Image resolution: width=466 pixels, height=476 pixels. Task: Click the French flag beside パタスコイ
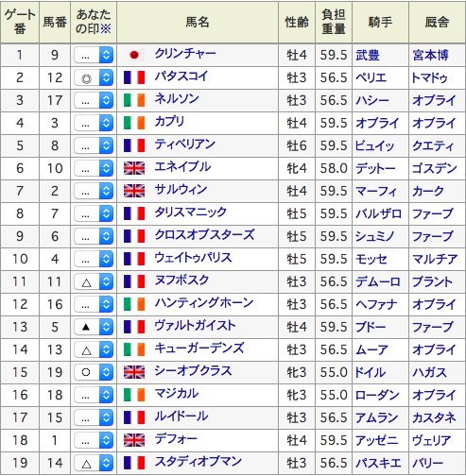(134, 77)
